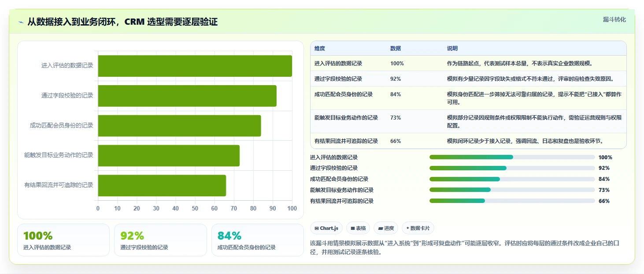The image size is (644, 274).
Task: Click the x-axis tick label 0
Action: pyautogui.click(x=98, y=208)
